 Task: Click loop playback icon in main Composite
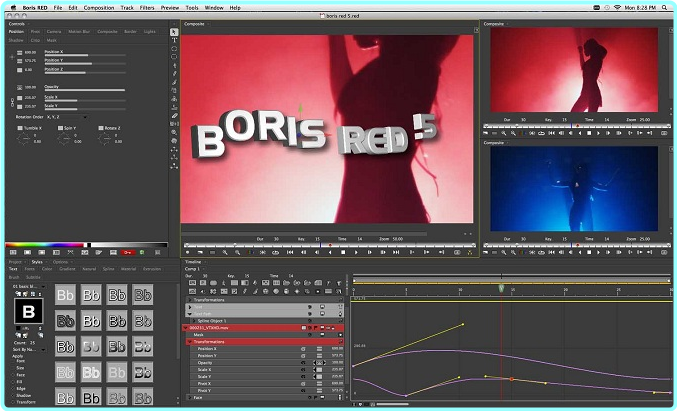pos(275,252)
